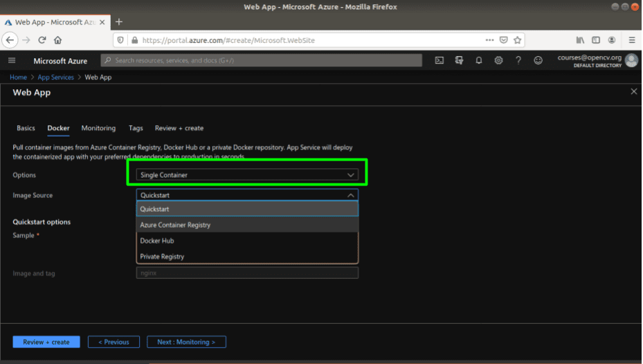Open the Firefox Library icon

tap(580, 40)
